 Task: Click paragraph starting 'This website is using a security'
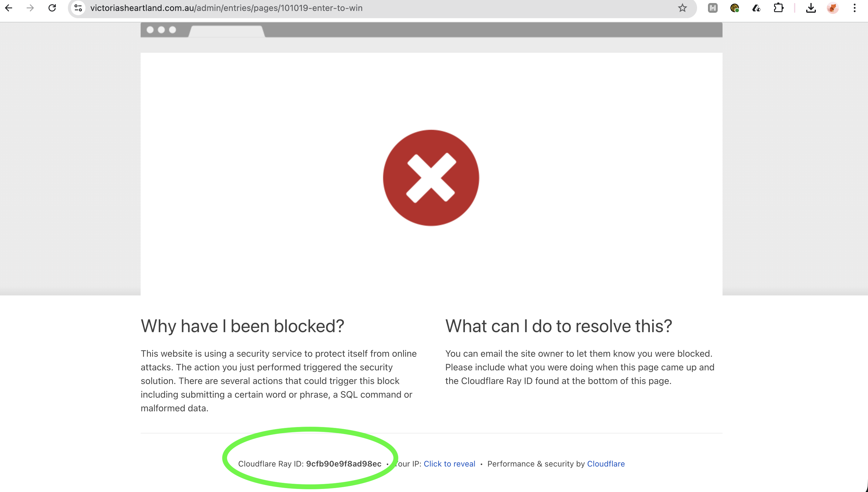pos(279,381)
